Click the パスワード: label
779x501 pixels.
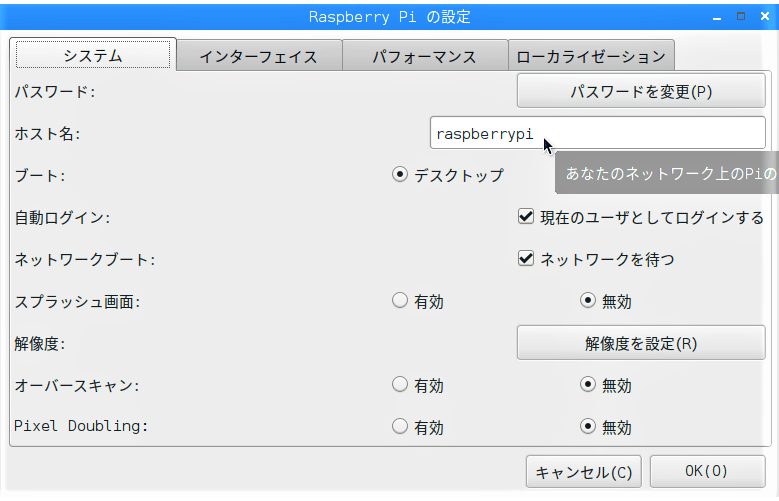click(x=55, y=91)
